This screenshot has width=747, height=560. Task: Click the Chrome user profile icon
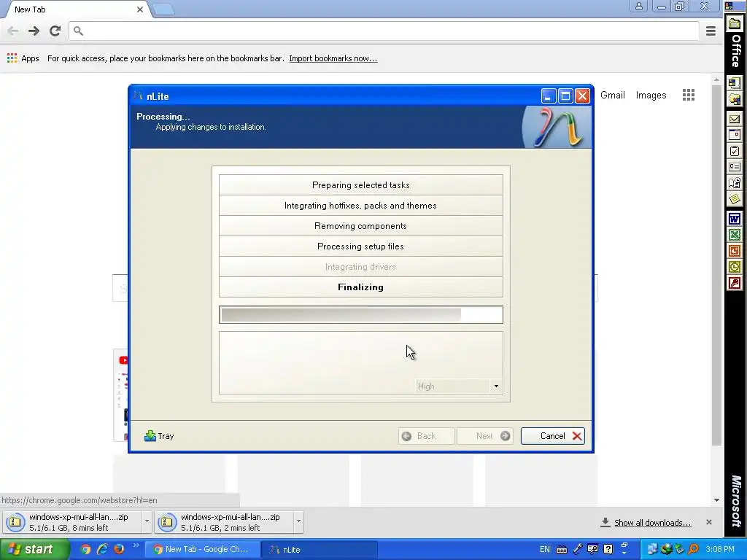pyautogui.click(x=638, y=6)
